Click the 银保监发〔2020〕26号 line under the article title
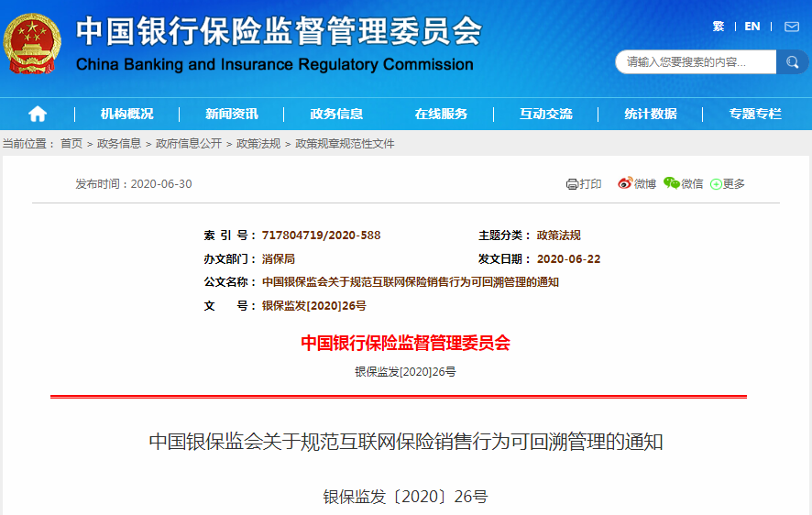Image resolution: width=812 pixels, height=515 pixels. (x=405, y=497)
